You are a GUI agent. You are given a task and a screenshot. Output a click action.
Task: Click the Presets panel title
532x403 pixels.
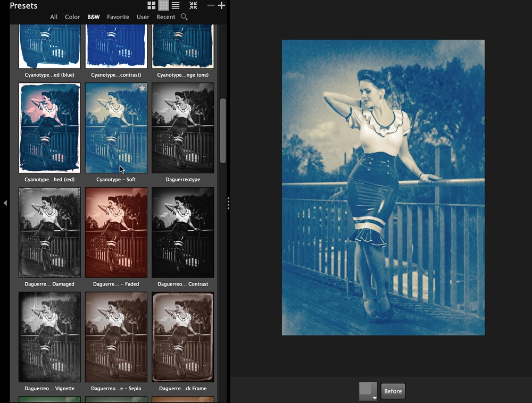click(23, 6)
